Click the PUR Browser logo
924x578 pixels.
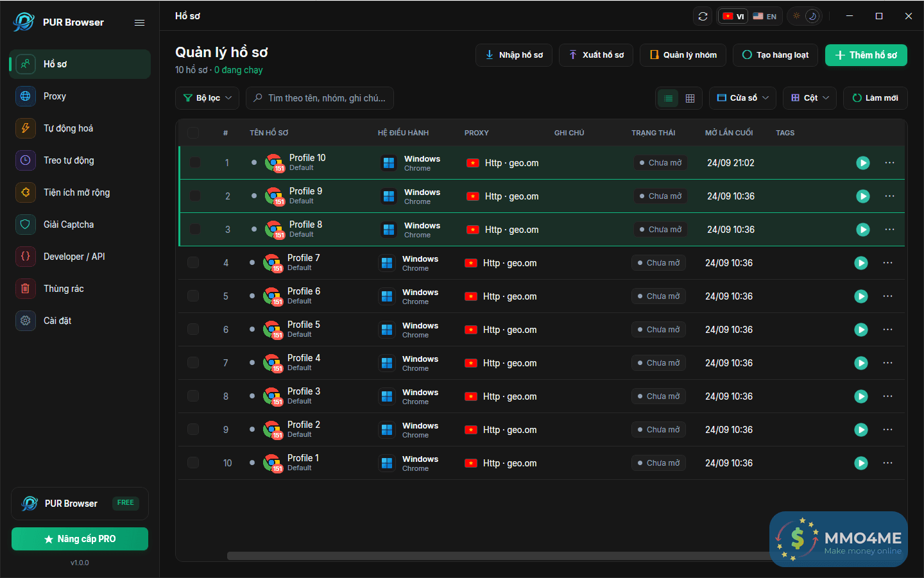tap(24, 22)
